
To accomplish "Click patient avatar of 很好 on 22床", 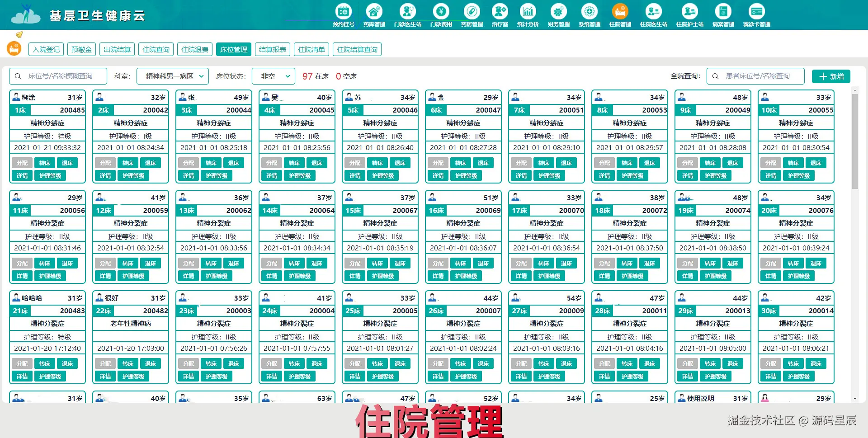I will [x=99, y=297].
